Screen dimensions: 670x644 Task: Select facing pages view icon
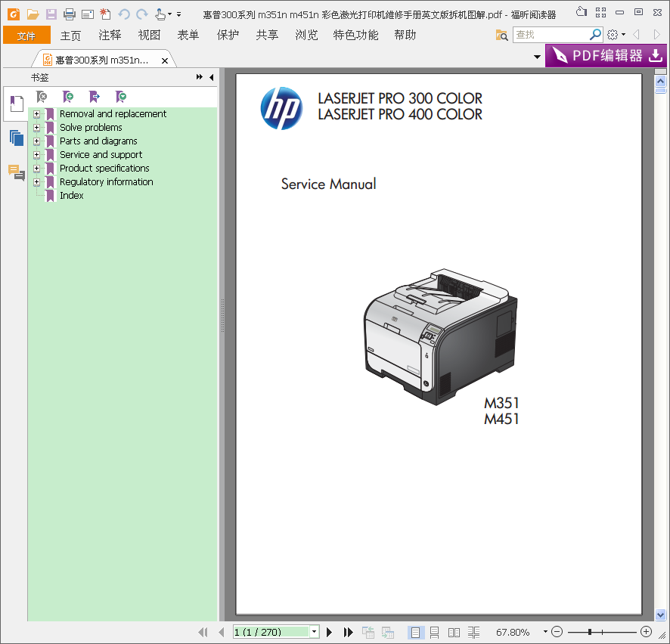pyautogui.click(x=454, y=632)
